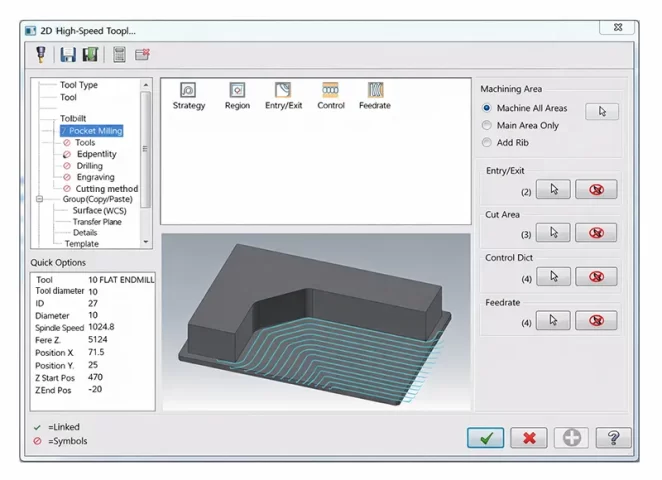Select Pocket Milling tree item
Viewport: 662px width, 480px height.
(x=92, y=131)
